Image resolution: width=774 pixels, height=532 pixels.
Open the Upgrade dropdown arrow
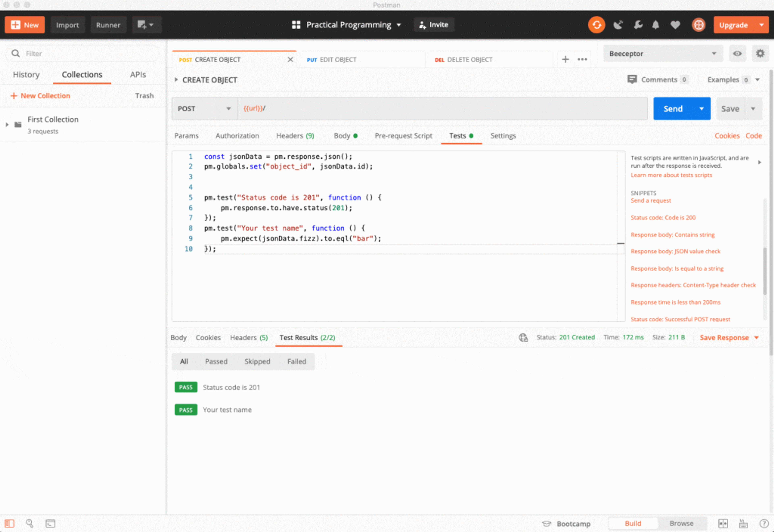tap(761, 25)
